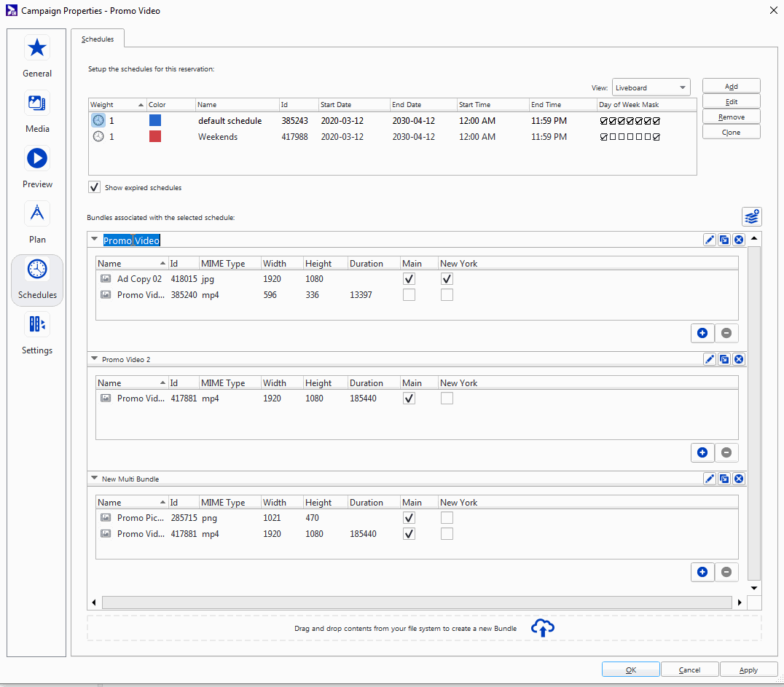This screenshot has height=687, width=784.
Task: Collapse the New Multi Bundle section
Action: coord(94,479)
